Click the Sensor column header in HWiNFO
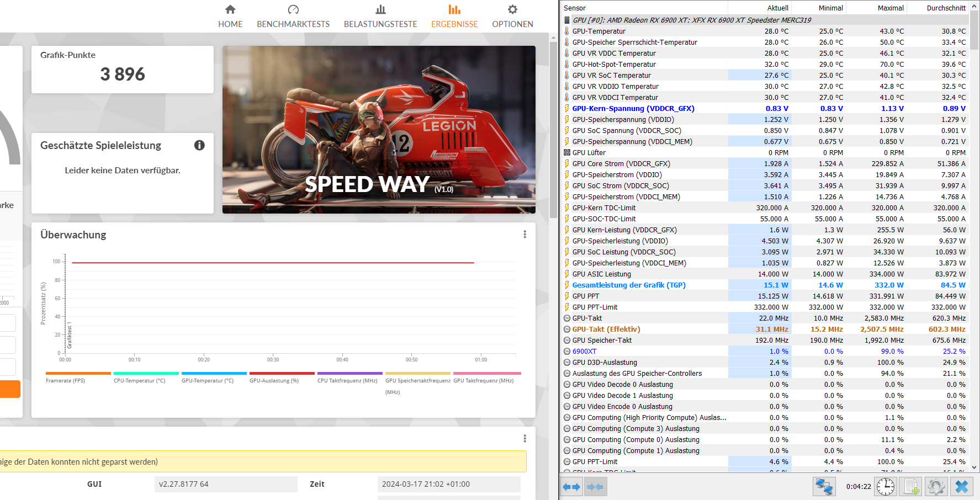 [x=644, y=8]
